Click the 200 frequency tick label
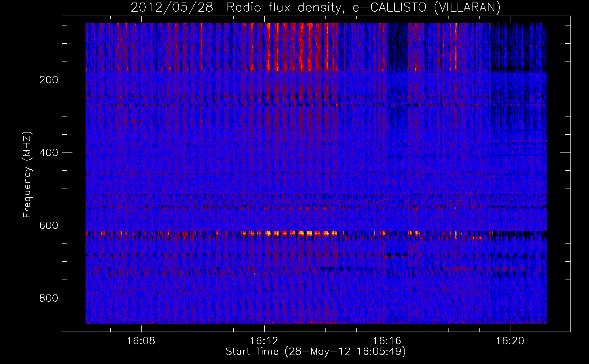The height and width of the screenshot is (364, 589). click(x=48, y=80)
